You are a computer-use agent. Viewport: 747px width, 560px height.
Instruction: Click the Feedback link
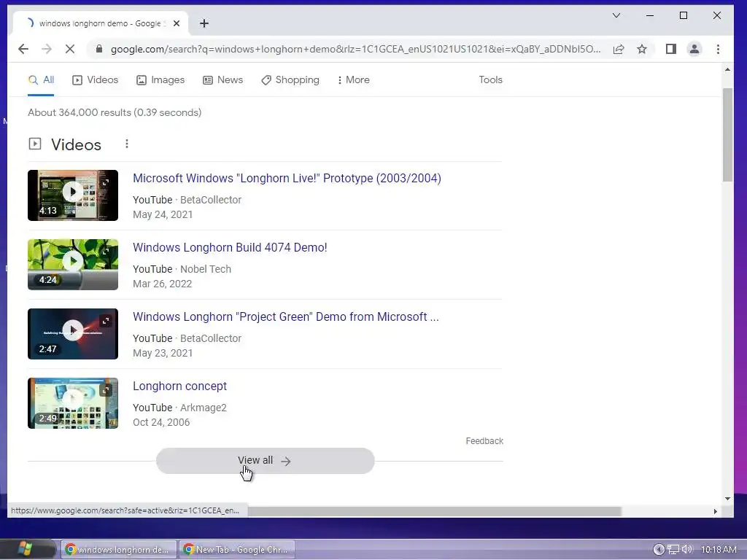click(484, 441)
